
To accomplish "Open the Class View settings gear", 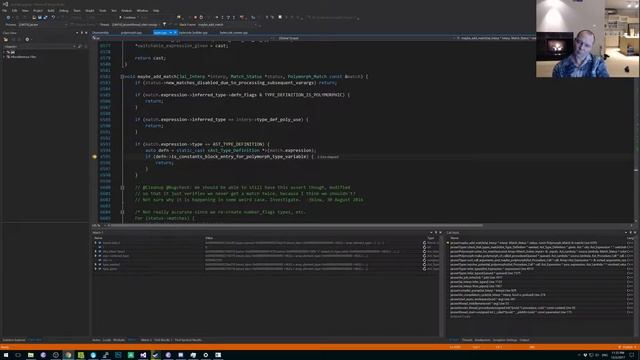I will 27,40.
